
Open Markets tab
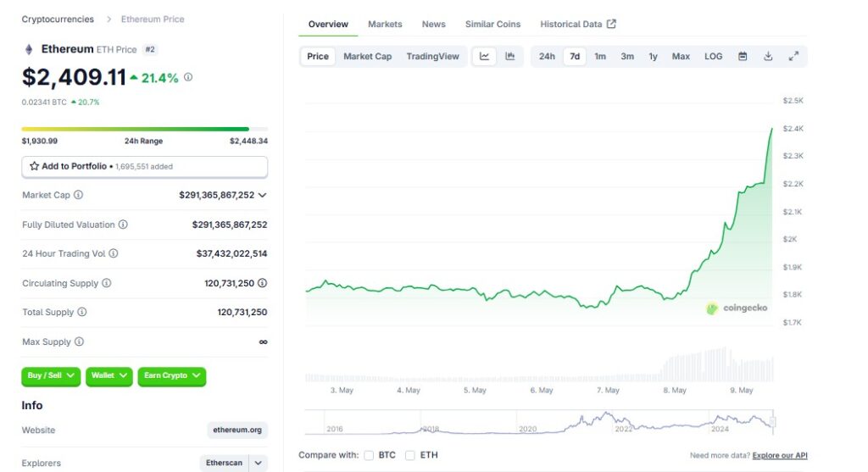[385, 25]
